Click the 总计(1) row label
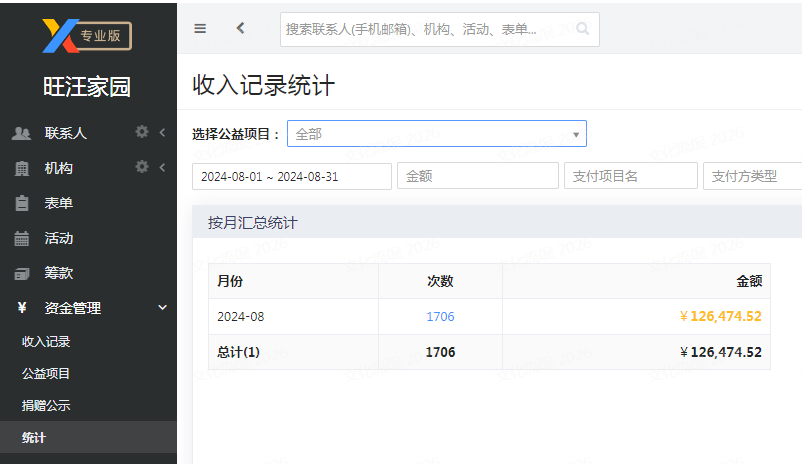The height and width of the screenshot is (464, 802). (x=238, y=352)
